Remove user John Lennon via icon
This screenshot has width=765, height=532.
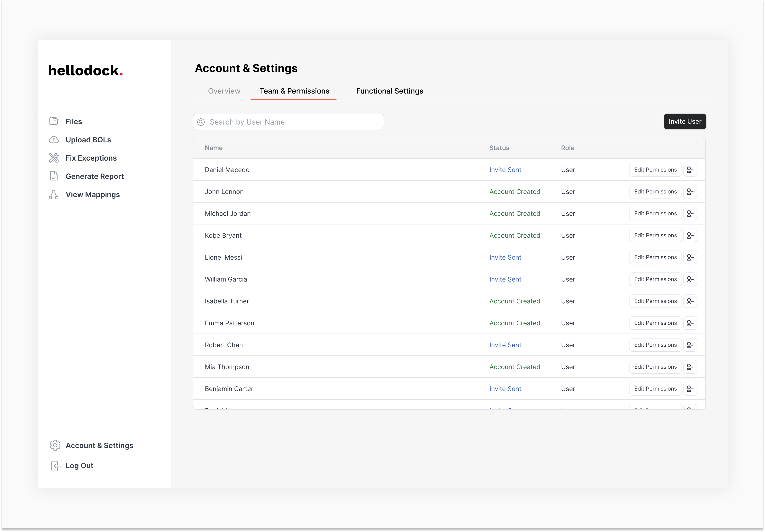690,192
